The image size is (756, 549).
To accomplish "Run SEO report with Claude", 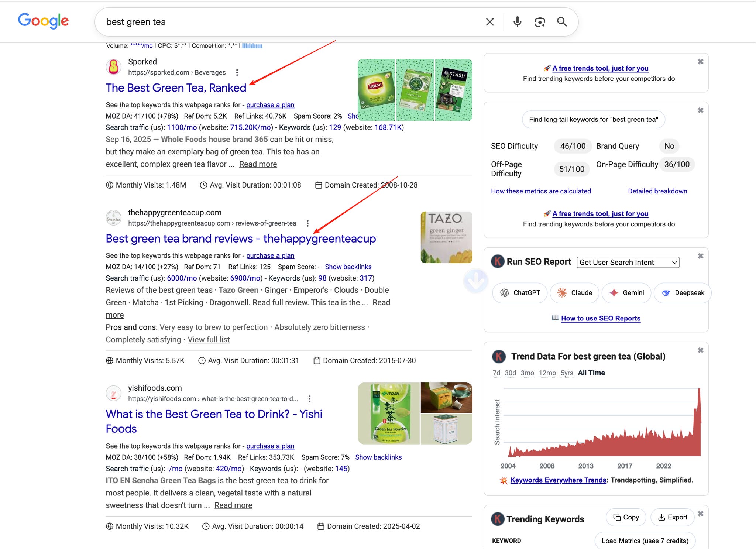I will click(x=574, y=293).
